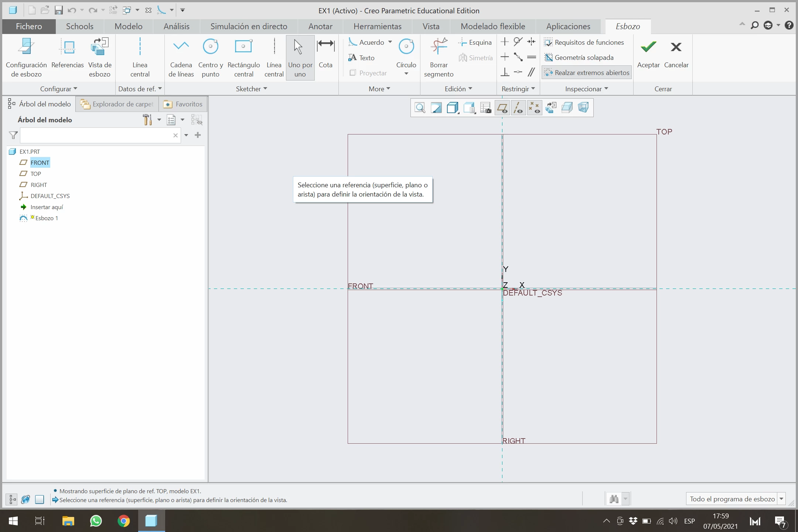
Task: Open the Favoritos panel tab
Action: point(184,104)
